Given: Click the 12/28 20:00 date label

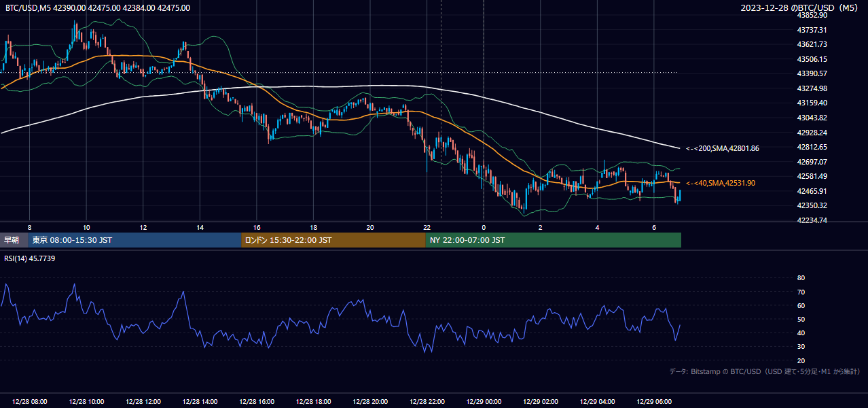Looking at the screenshot, I should pos(370,402).
